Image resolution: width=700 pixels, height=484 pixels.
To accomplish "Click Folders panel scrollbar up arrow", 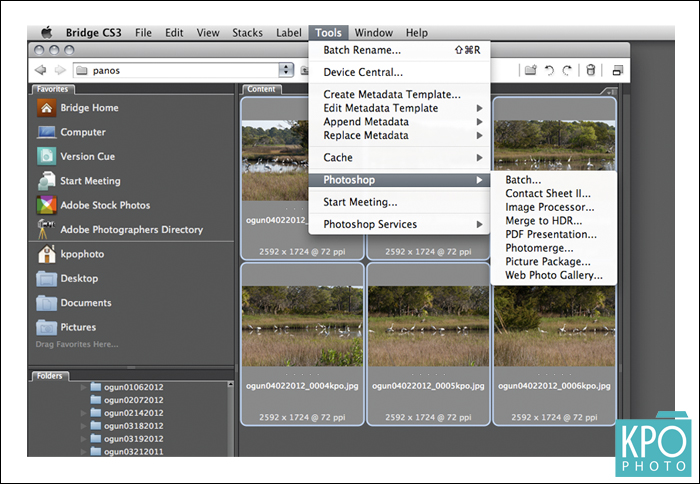I will pos(230,384).
